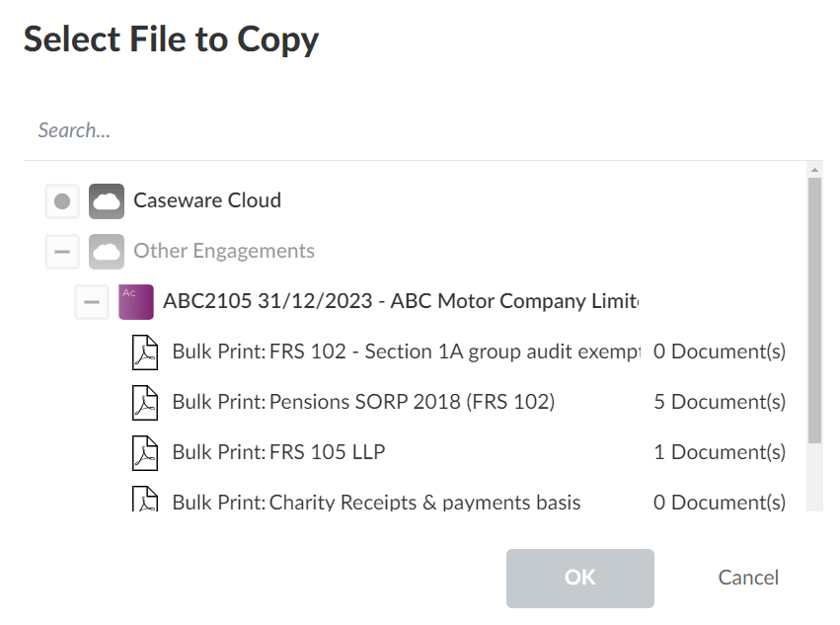Click the Caseware Cloud cloud icon
This screenshot has width=840, height=625.
[106, 200]
